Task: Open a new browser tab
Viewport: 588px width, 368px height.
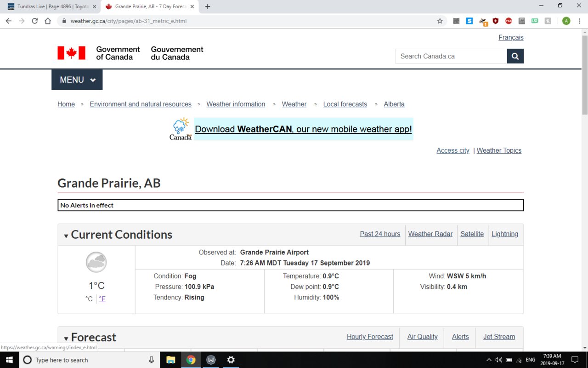Action: (208, 6)
